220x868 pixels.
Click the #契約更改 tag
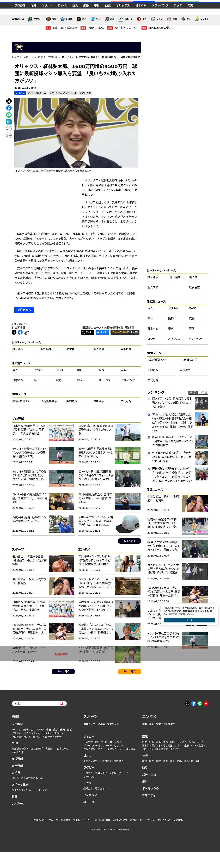coord(85,93)
